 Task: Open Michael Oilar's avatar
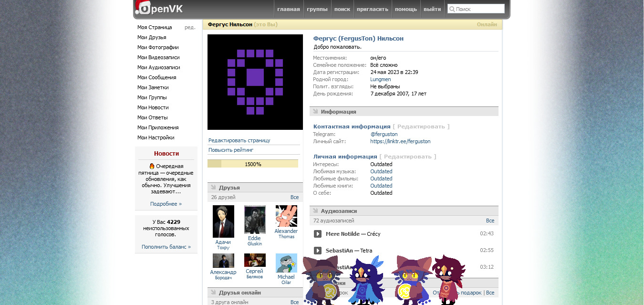point(286,263)
